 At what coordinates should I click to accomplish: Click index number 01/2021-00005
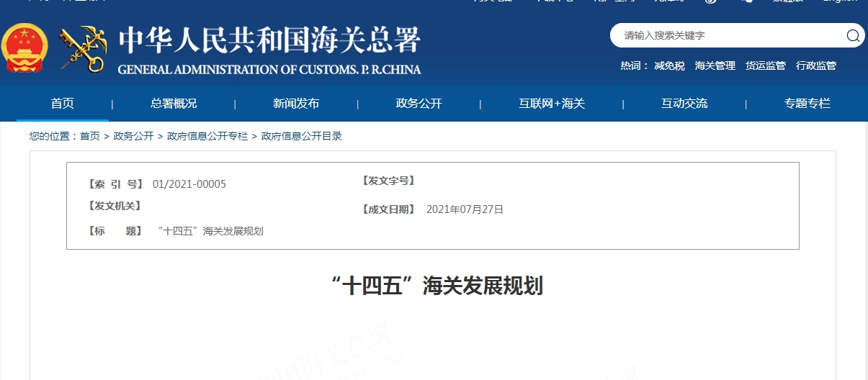click(x=189, y=184)
